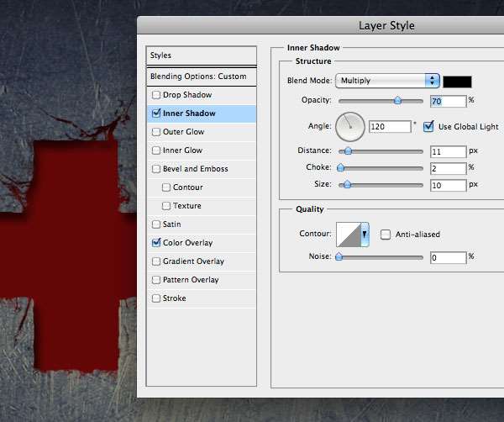This screenshot has width=504, height=422.
Task: Select the Color Overlay style
Action: (x=187, y=243)
